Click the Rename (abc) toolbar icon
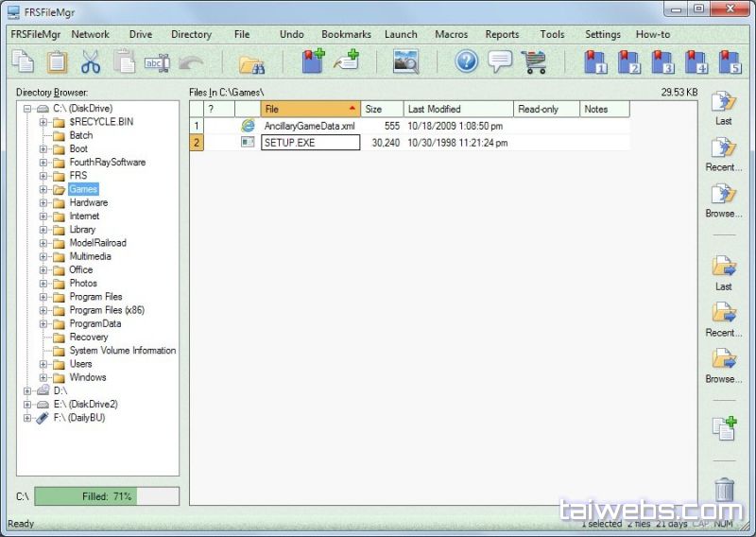Viewport: 756px width, 537px height. click(x=157, y=62)
